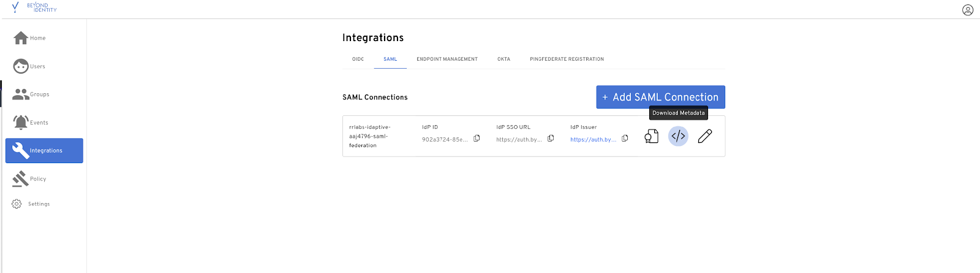The width and height of the screenshot is (980, 273).
Task: Open the Endpoint Management tab
Action: pos(447,60)
